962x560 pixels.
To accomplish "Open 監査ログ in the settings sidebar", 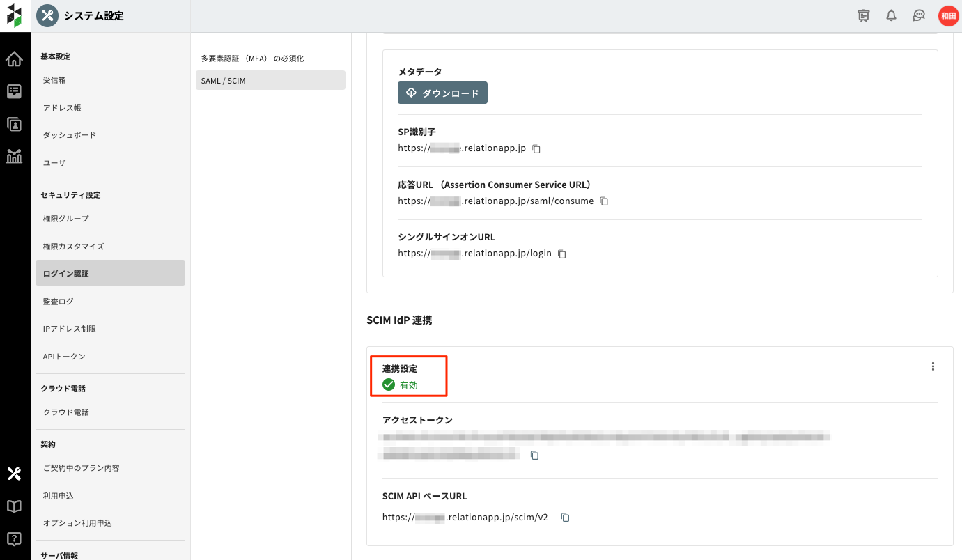I will click(59, 302).
